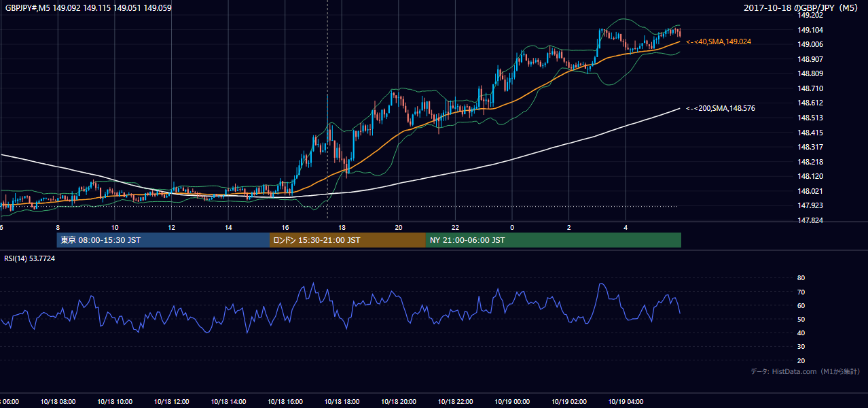Click the 10/19 04:00 date label
The image size is (868, 408).
pyautogui.click(x=626, y=401)
